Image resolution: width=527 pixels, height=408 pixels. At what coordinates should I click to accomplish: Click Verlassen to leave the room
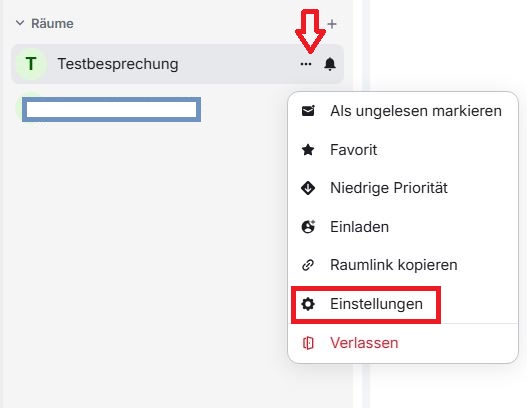pyautogui.click(x=403, y=343)
